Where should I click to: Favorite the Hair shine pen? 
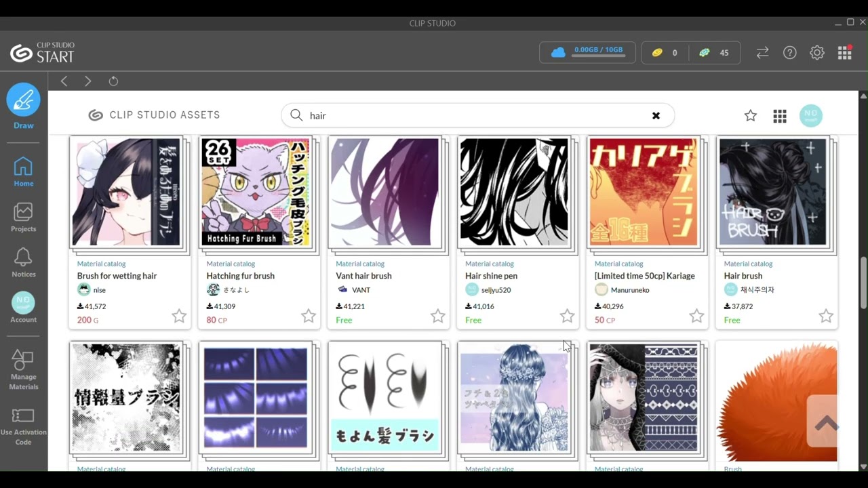[567, 316]
